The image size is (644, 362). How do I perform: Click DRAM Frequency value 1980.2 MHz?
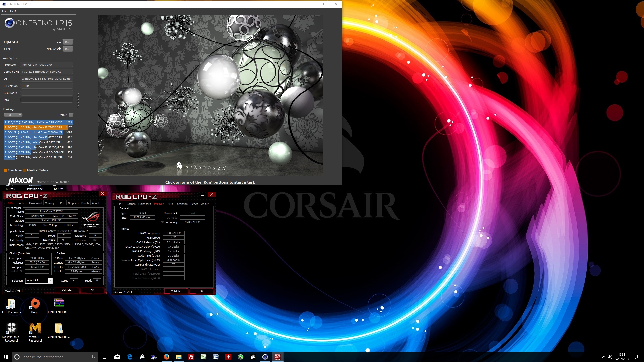coord(173,233)
